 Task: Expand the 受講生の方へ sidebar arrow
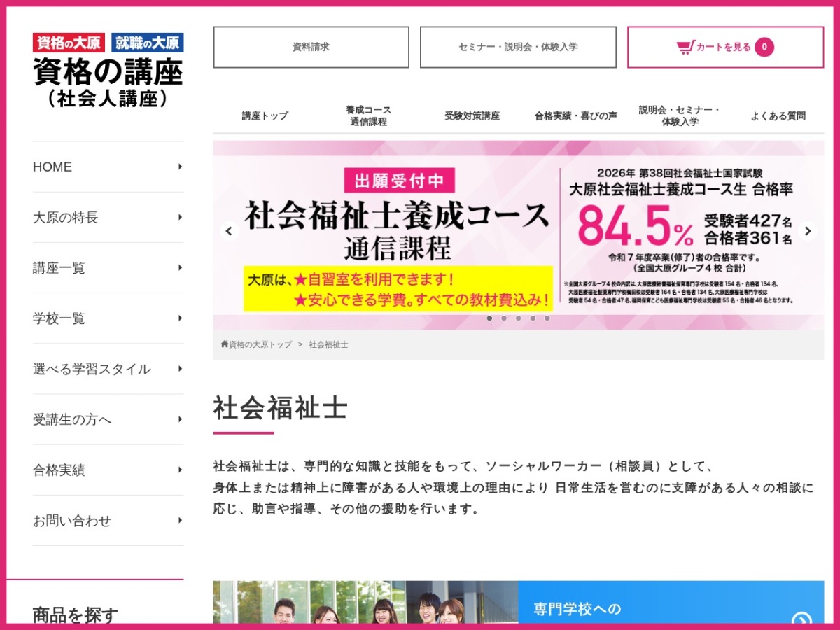(x=180, y=419)
